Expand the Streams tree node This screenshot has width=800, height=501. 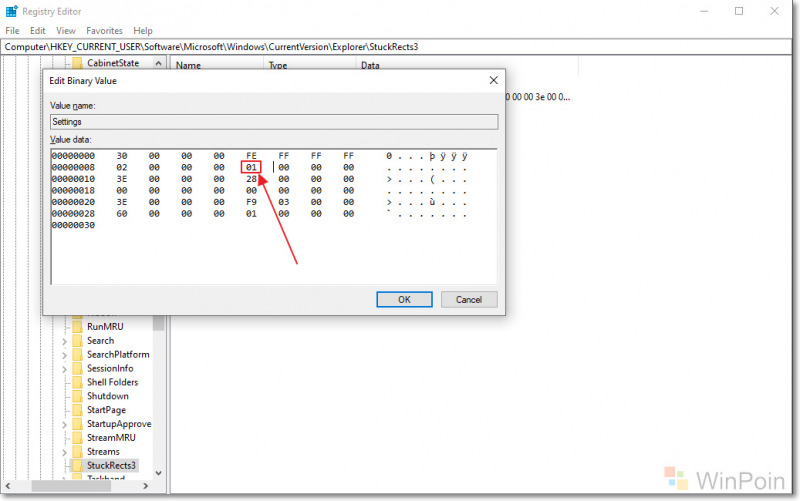[64, 452]
